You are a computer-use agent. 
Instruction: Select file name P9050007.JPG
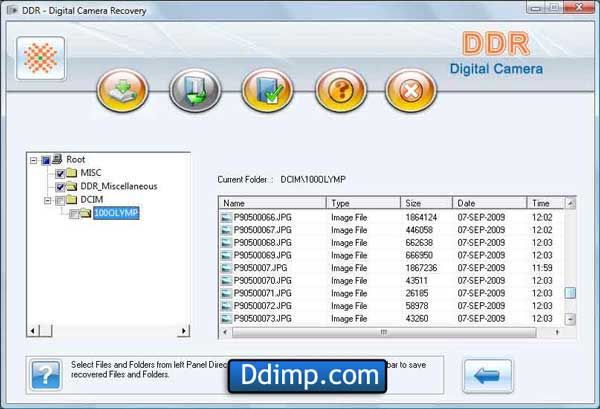pos(260,268)
